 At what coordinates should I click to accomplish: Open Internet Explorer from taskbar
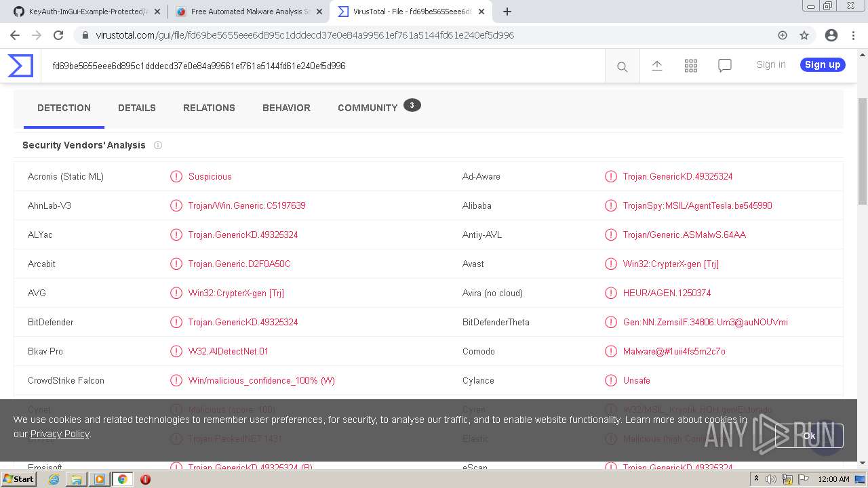(54, 479)
